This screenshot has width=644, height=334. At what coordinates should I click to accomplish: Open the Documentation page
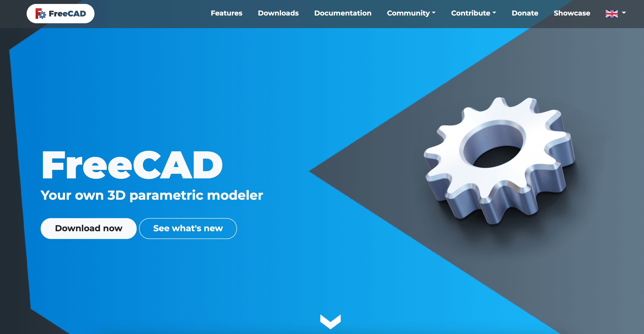[x=343, y=13]
